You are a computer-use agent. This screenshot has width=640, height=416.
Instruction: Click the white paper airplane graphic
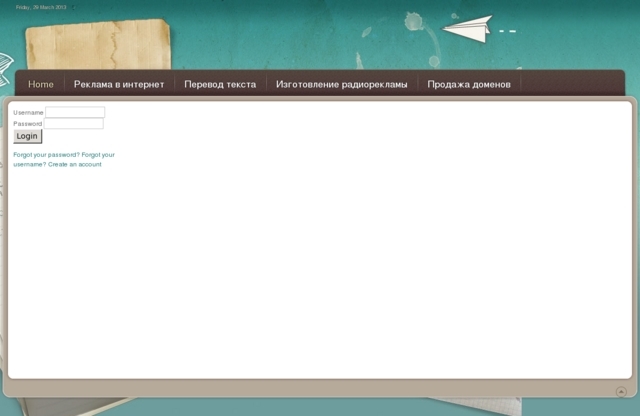[x=468, y=29]
